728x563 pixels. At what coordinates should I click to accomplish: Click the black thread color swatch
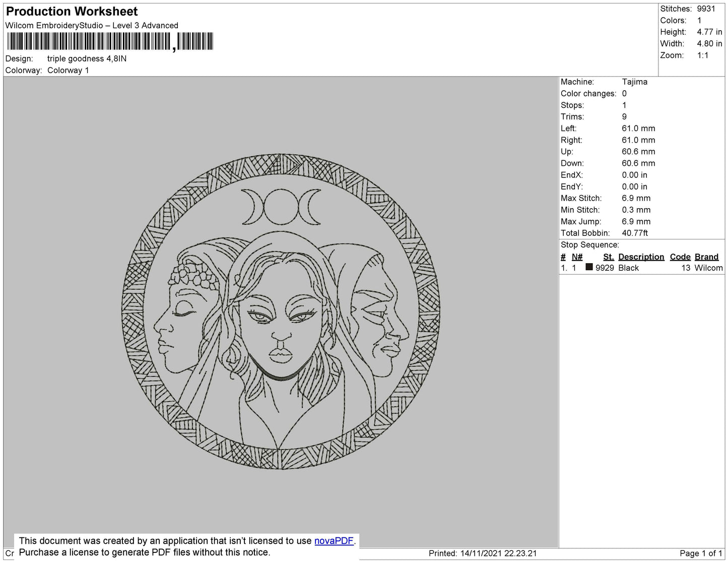[589, 268]
